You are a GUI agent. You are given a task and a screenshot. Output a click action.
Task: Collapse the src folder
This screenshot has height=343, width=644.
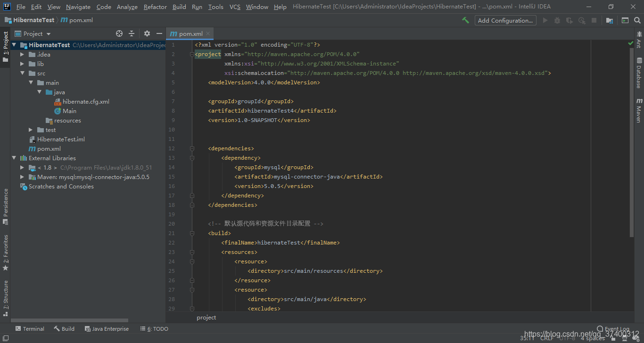(x=22, y=73)
